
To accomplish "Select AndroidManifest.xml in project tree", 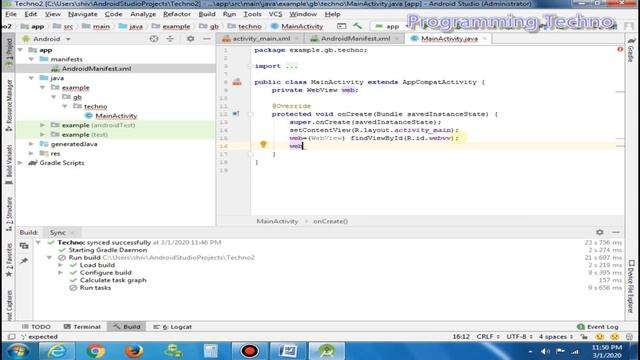I will coord(96,69).
